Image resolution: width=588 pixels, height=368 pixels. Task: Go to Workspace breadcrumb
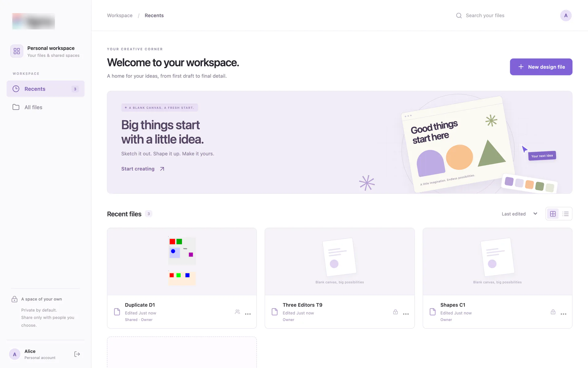[120, 16]
